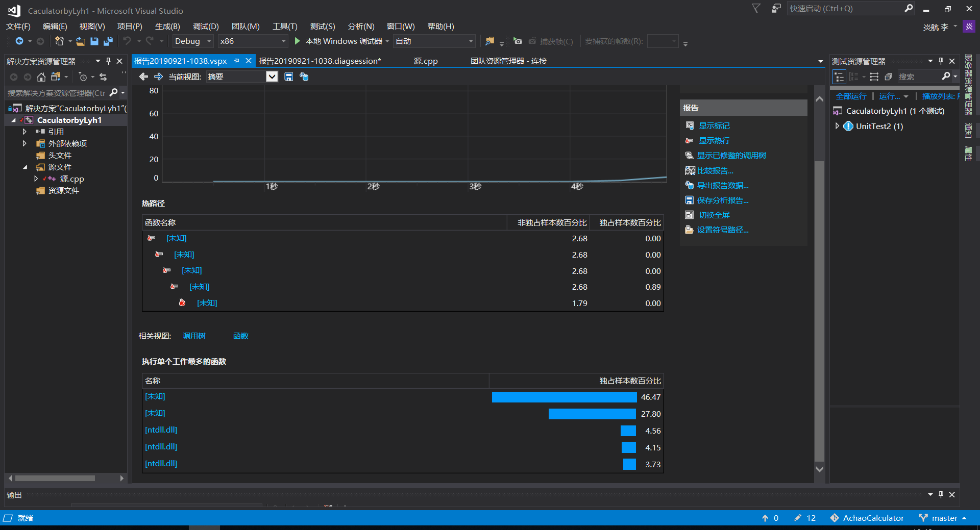Click the 调用树 related view link
The height and width of the screenshot is (530, 980).
(194, 336)
